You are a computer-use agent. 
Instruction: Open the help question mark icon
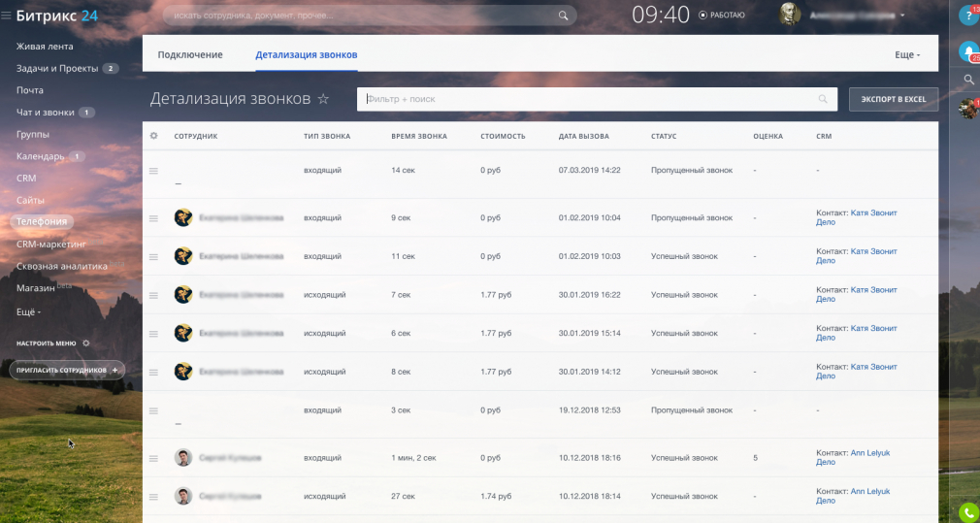(966, 16)
